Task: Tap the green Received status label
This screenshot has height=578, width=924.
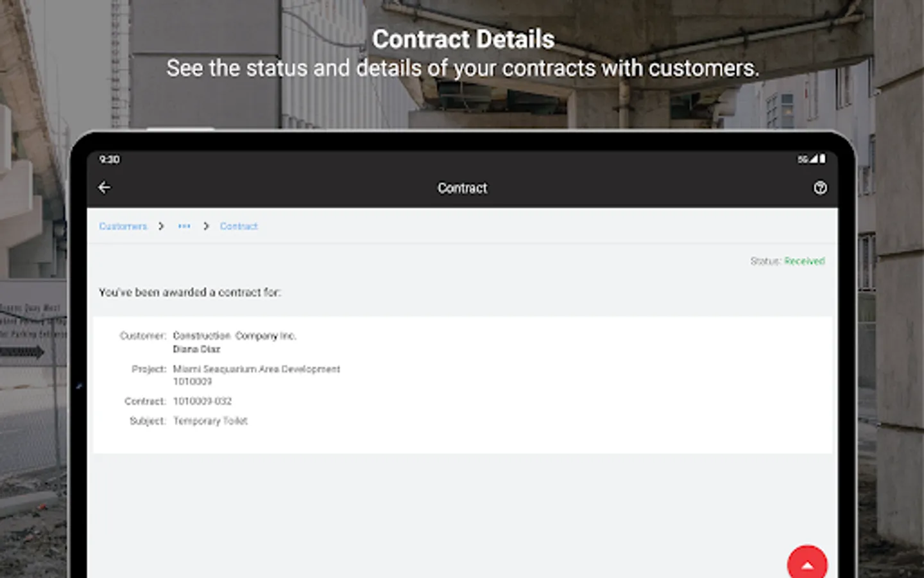Action: pyautogui.click(x=804, y=261)
